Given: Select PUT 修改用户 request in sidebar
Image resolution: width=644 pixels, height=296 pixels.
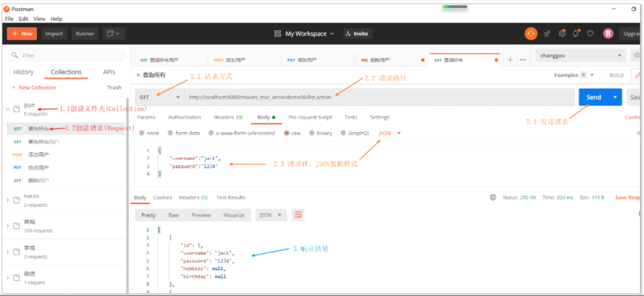Looking at the screenshot, I should point(66,168).
